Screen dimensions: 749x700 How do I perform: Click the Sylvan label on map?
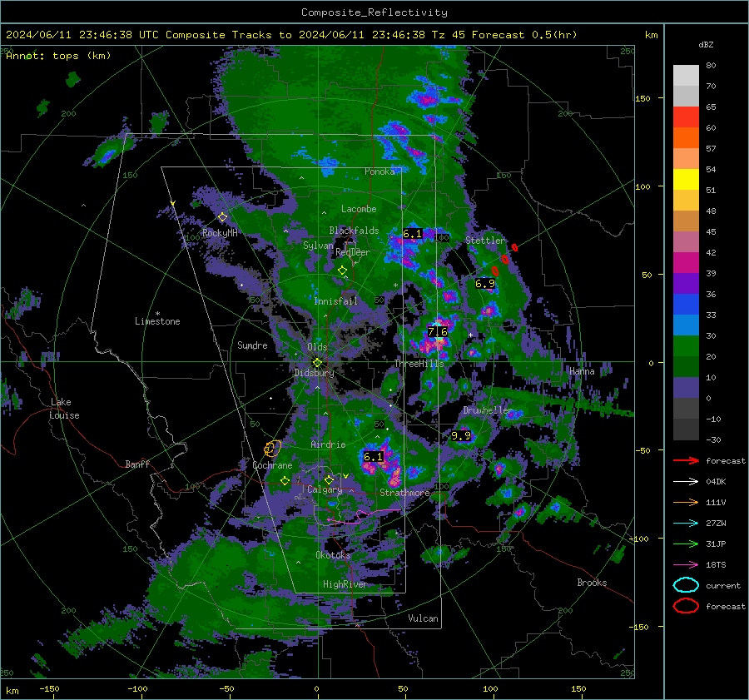tap(318, 246)
